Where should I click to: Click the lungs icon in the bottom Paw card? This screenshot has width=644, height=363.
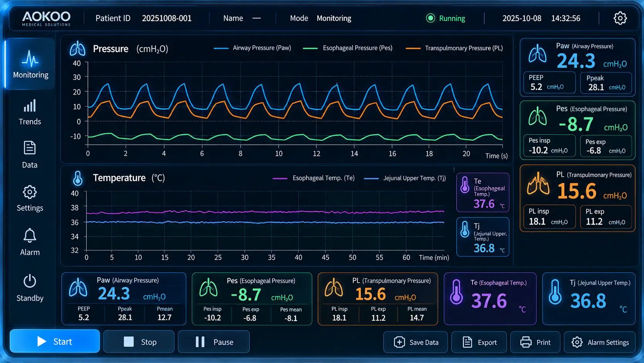78,288
